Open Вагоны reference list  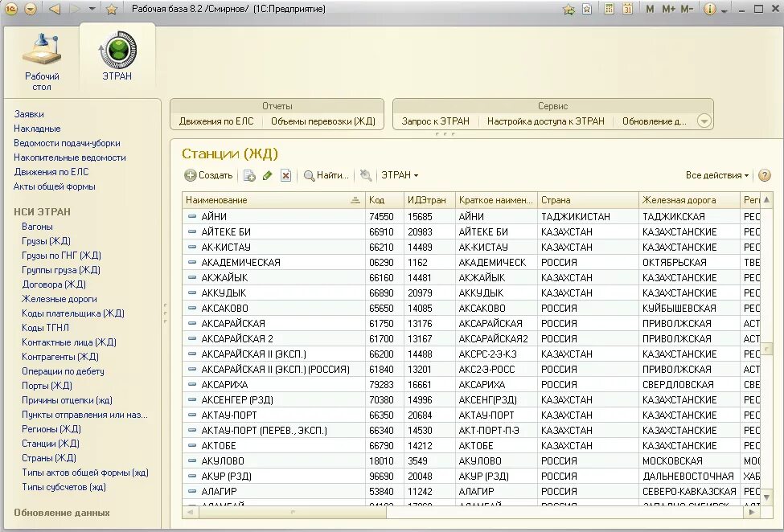coord(37,227)
